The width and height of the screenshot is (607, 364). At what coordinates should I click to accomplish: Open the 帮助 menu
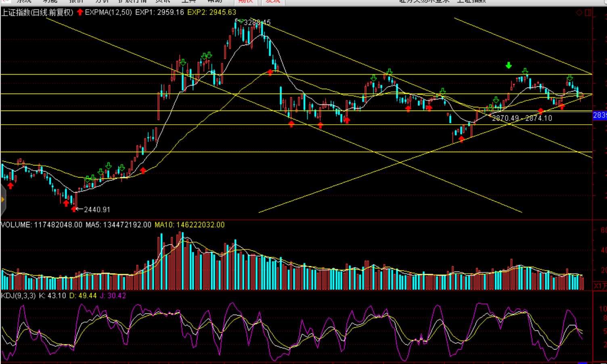point(215,2)
